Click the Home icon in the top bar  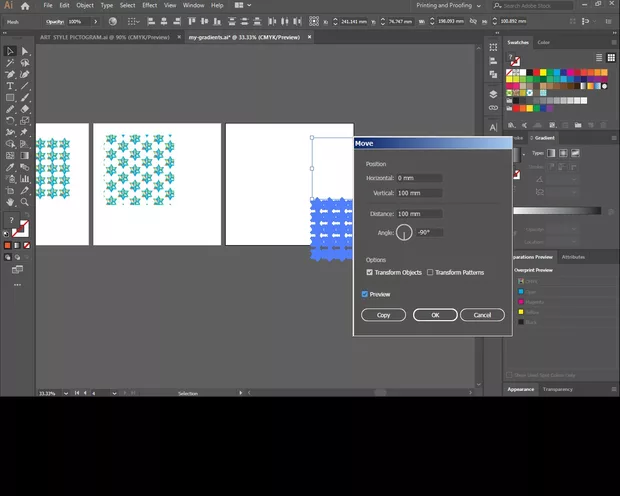pos(26,6)
